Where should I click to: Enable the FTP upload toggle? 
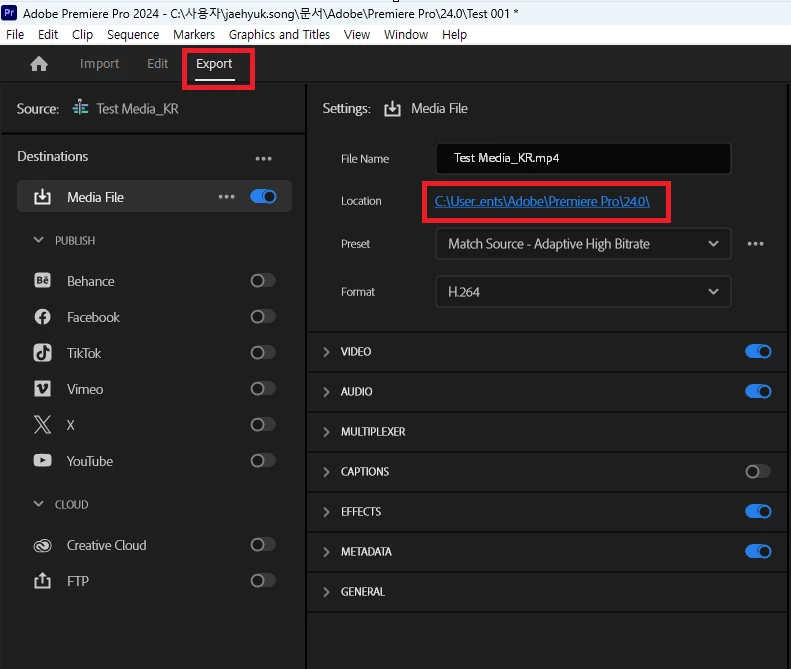[x=263, y=581]
